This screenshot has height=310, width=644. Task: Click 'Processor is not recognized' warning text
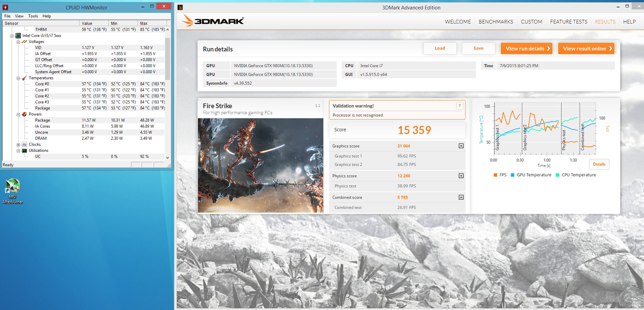tap(358, 115)
